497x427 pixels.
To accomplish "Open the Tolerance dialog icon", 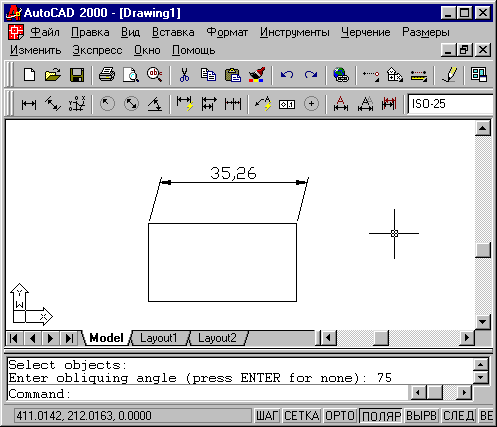I will click(287, 104).
